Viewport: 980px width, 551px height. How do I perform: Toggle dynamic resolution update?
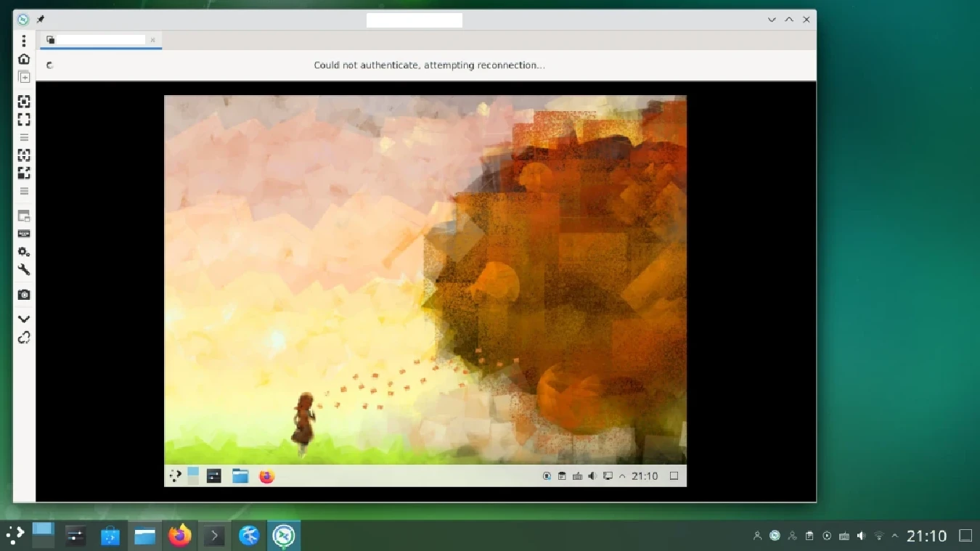(24, 155)
